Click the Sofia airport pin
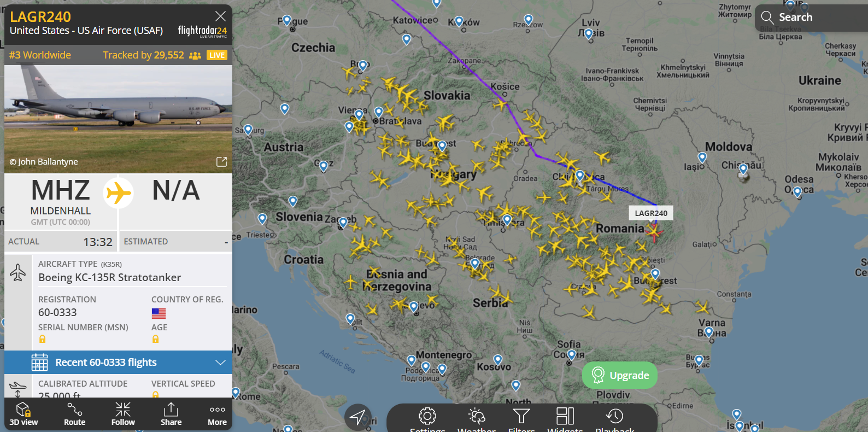The width and height of the screenshot is (868, 432). pyautogui.click(x=572, y=354)
